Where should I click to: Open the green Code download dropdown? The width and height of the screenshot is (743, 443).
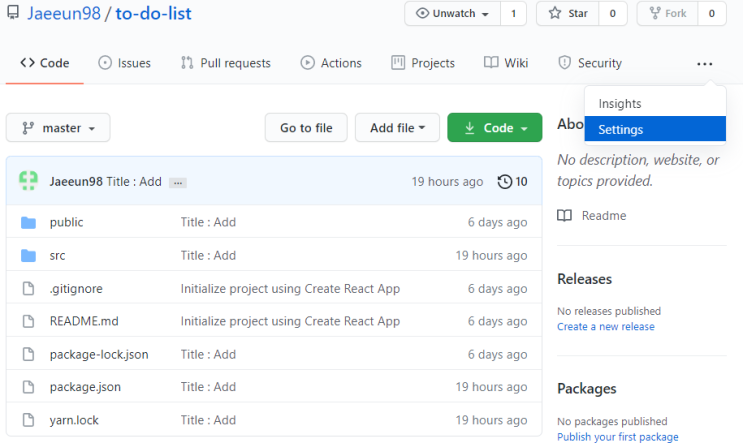(494, 128)
